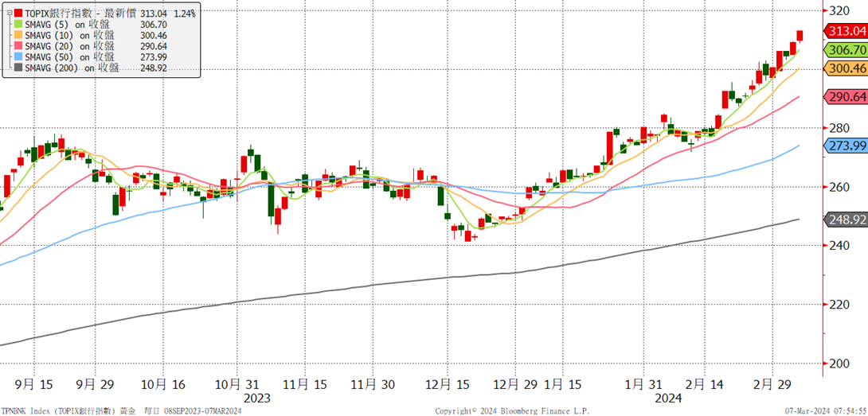
Task: Click the 2023 year label under the dates
Action: point(257,398)
